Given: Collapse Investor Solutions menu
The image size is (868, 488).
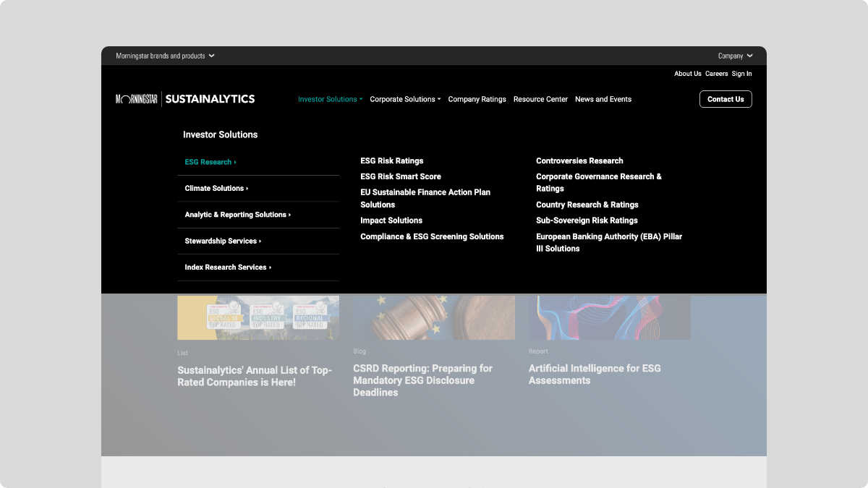Looking at the screenshot, I should coord(330,99).
